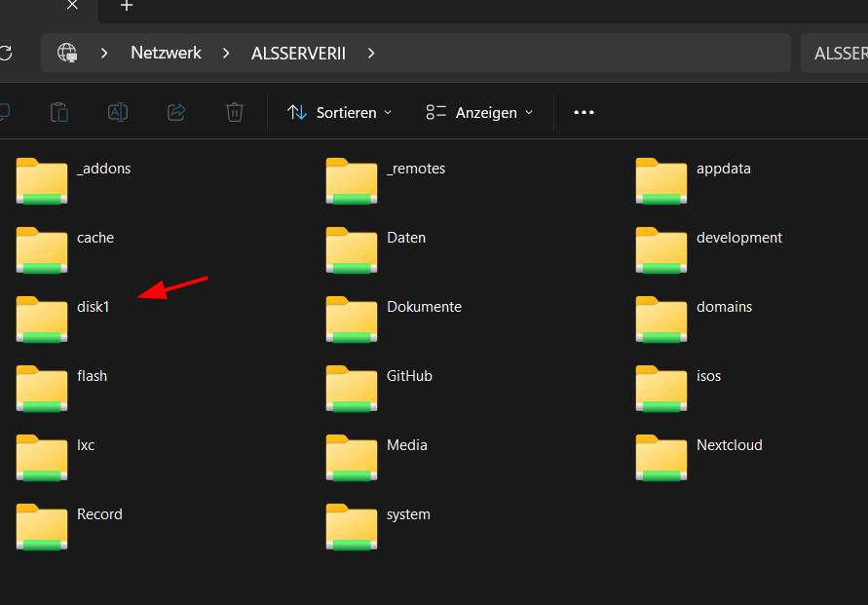Click the lxc folder icon
This screenshot has width=868, height=605.
(42, 458)
